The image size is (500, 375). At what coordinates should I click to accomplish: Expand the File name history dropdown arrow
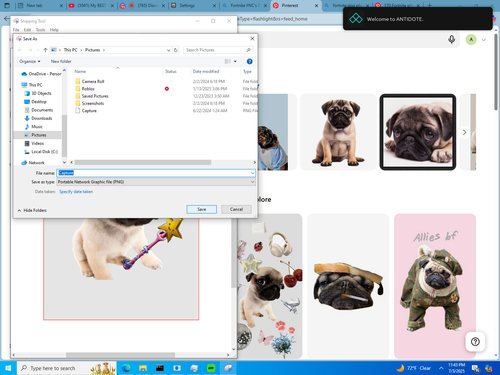click(252, 173)
